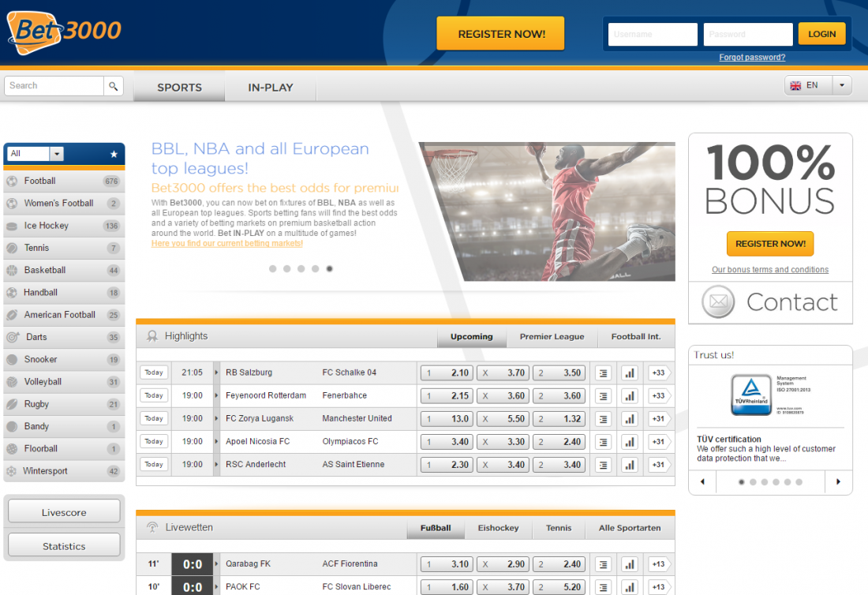868x595 pixels.
Task: Open the Contact envelope icon
Action: [x=718, y=301]
